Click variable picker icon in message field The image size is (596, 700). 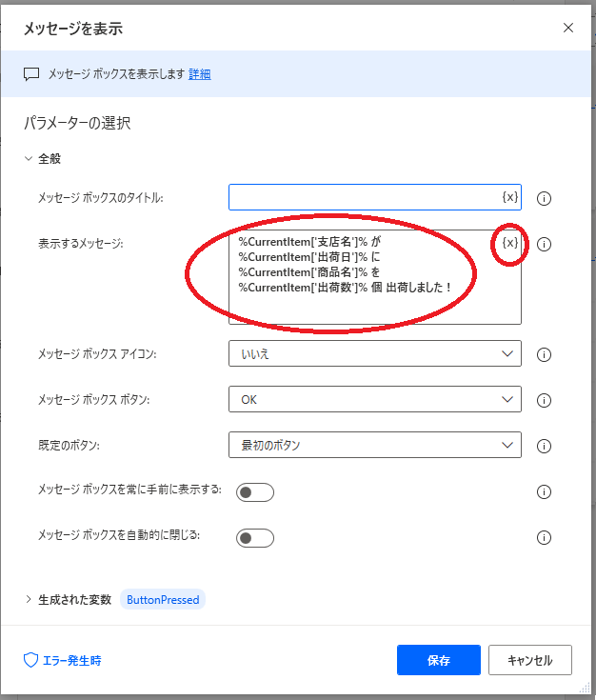tap(510, 244)
